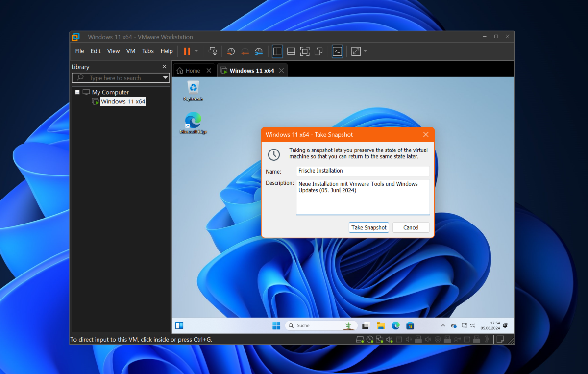Viewport: 588px width, 374px height.
Task: Check the virtual hard disk status icon
Action: point(360,339)
